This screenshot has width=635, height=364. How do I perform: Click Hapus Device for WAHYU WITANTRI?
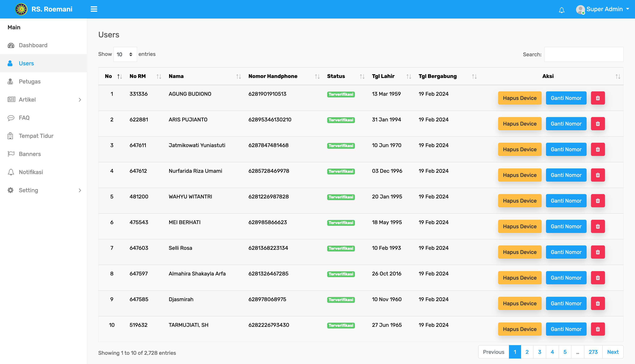(520, 201)
